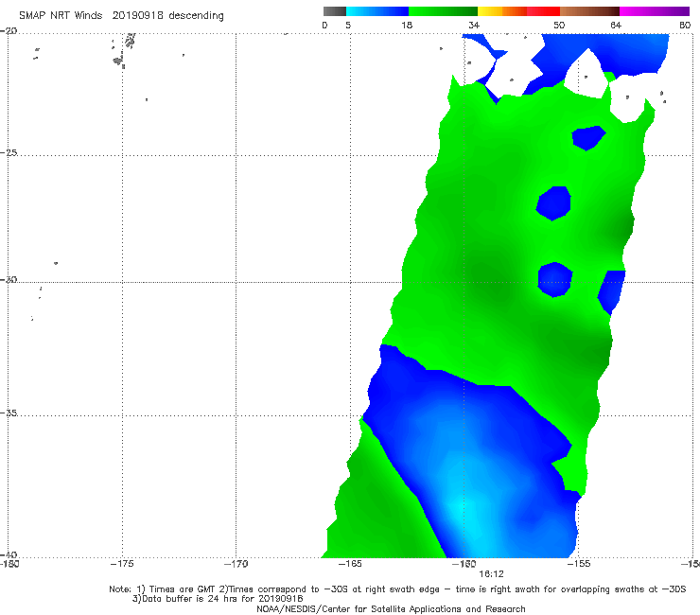This screenshot has width=700, height=615.
Task: Click the longitude label '-155'
Action: (579, 564)
